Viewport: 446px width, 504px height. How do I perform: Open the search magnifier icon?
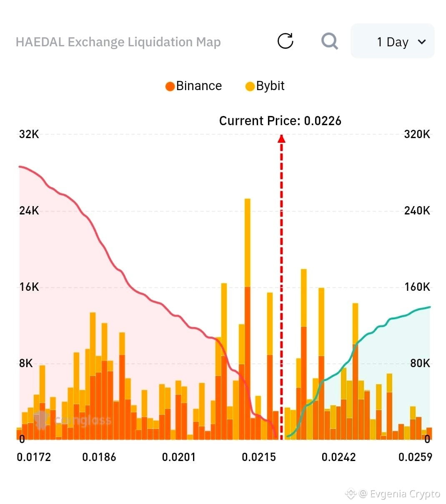point(330,41)
